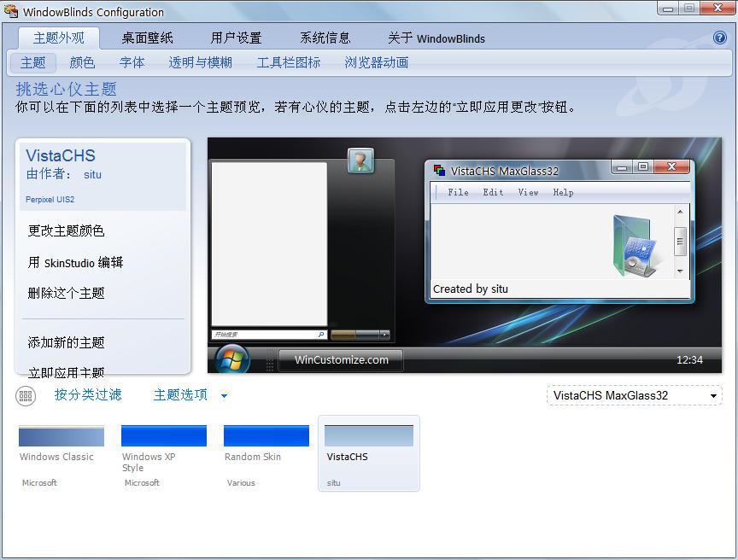The height and width of the screenshot is (560, 738).
Task: Open the 字体 sub-tab
Action: (132, 62)
